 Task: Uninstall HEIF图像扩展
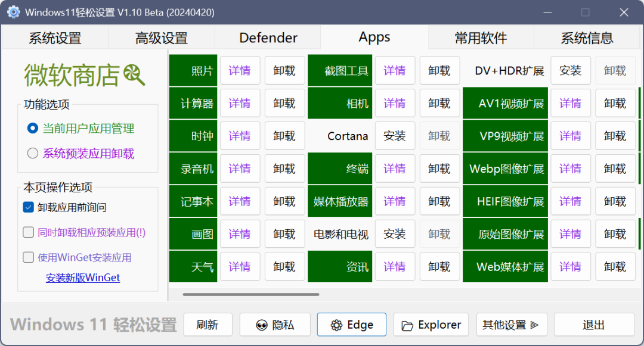[x=615, y=201]
